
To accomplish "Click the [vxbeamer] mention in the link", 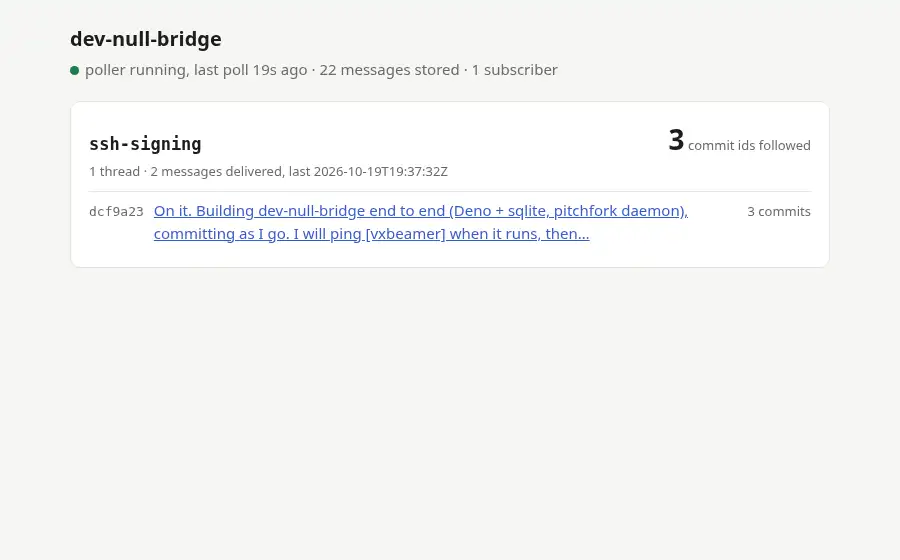I will click(405, 234).
